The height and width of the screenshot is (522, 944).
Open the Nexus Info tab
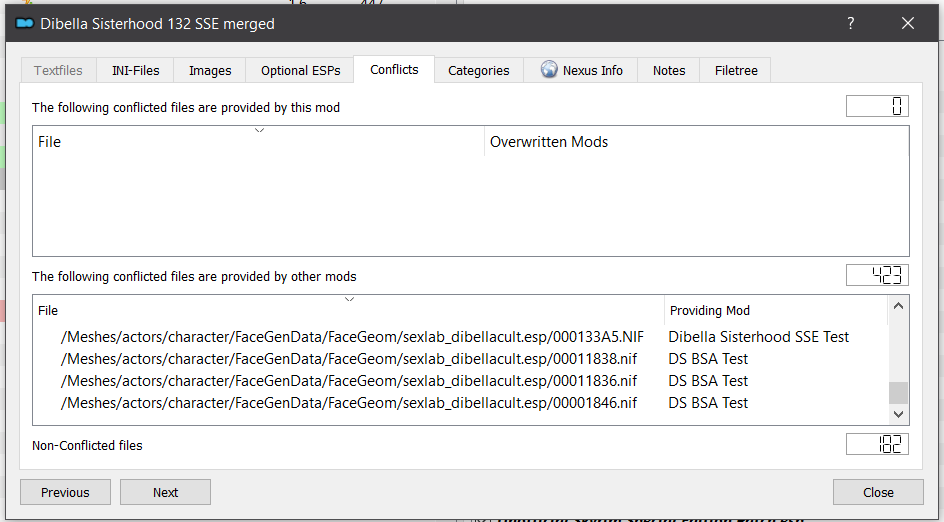click(x=581, y=70)
